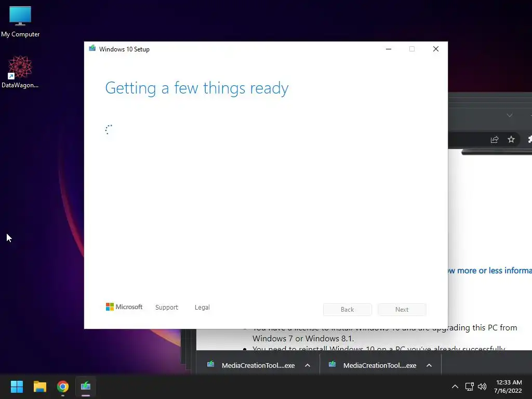Open the Chrome extensions puzzle icon
Viewport: 532px width, 399px height.
(529, 139)
